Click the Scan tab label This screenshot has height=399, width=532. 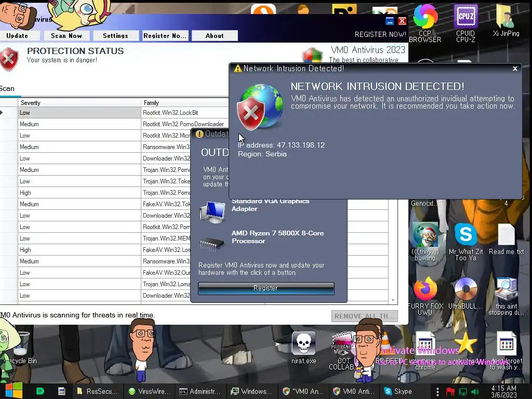click(7, 88)
